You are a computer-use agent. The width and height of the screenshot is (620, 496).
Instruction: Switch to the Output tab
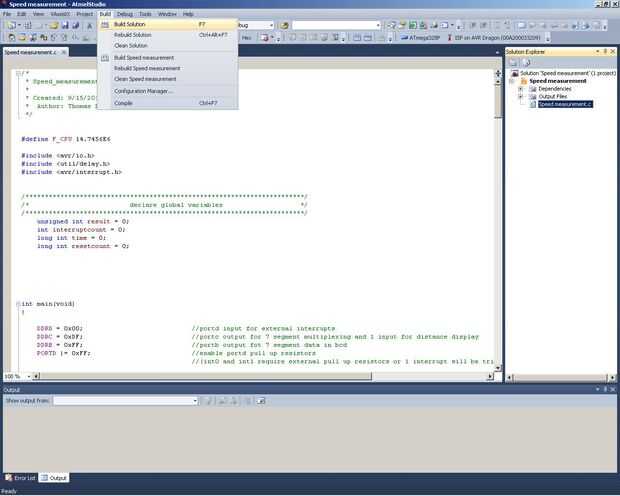[x=54, y=478]
